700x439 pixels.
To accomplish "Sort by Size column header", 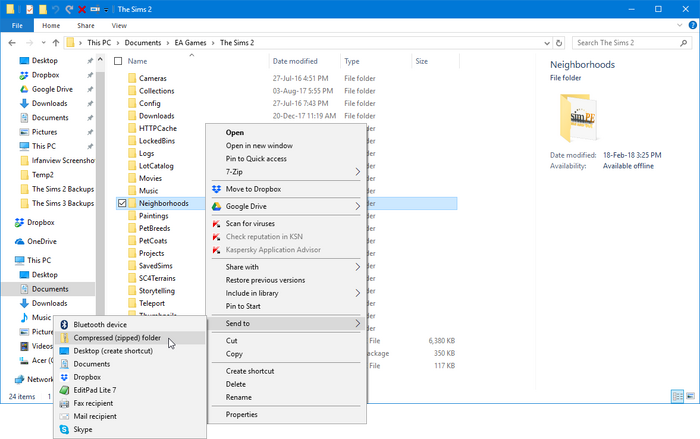I will tap(422, 61).
